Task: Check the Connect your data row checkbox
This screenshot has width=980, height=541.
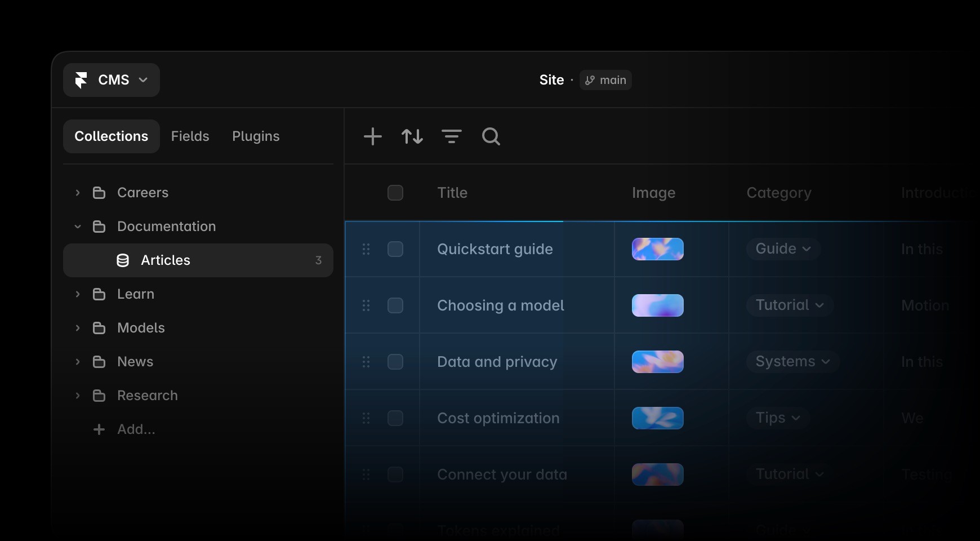Action: [395, 475]
